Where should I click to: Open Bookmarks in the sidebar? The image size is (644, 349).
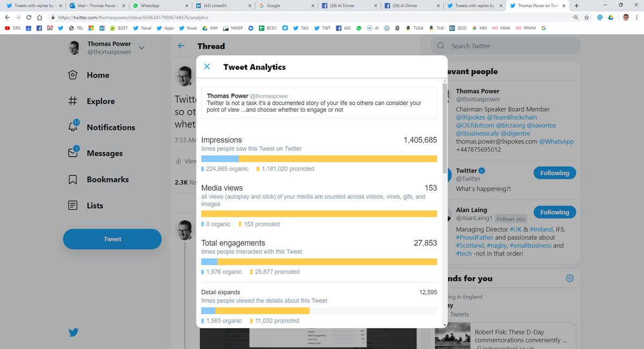(x=99, y=179)
